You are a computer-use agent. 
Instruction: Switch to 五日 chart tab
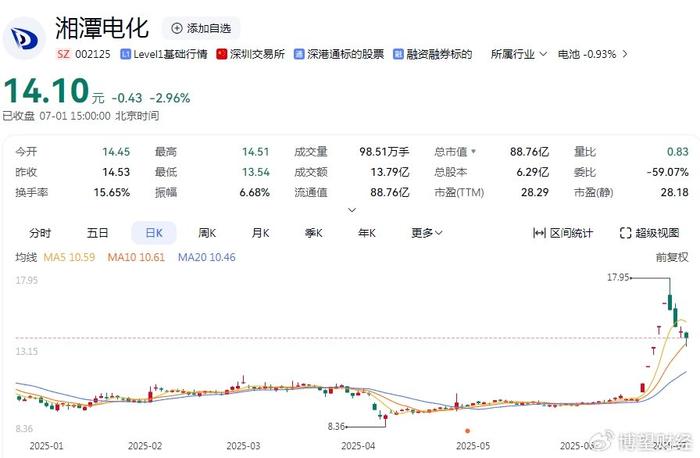[x=97, y=233]
